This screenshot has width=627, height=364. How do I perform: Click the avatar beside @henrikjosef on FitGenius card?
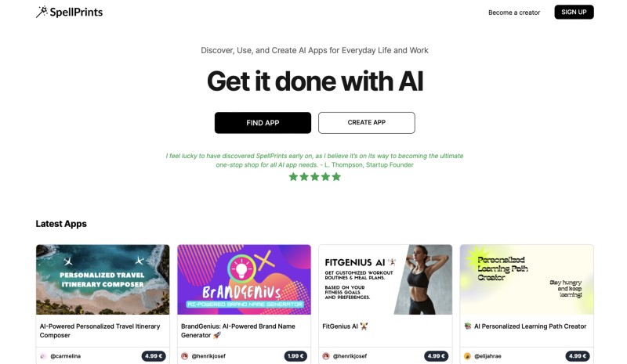point(326,356)
